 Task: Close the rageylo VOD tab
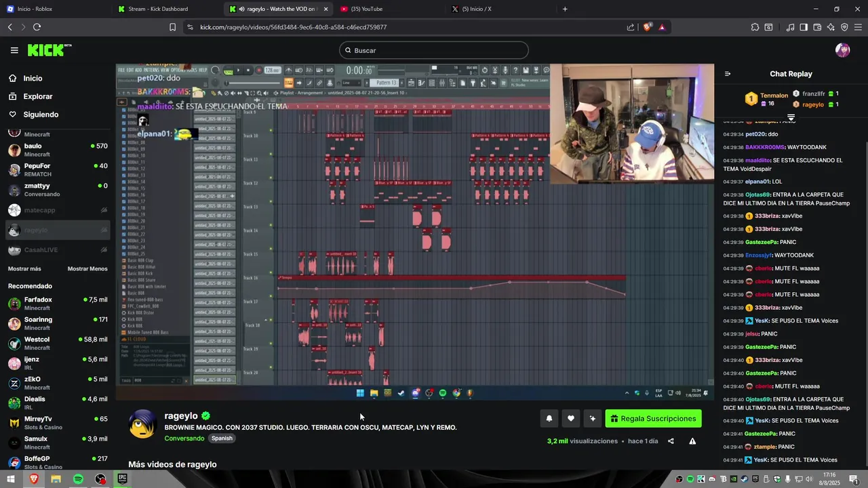326,9
